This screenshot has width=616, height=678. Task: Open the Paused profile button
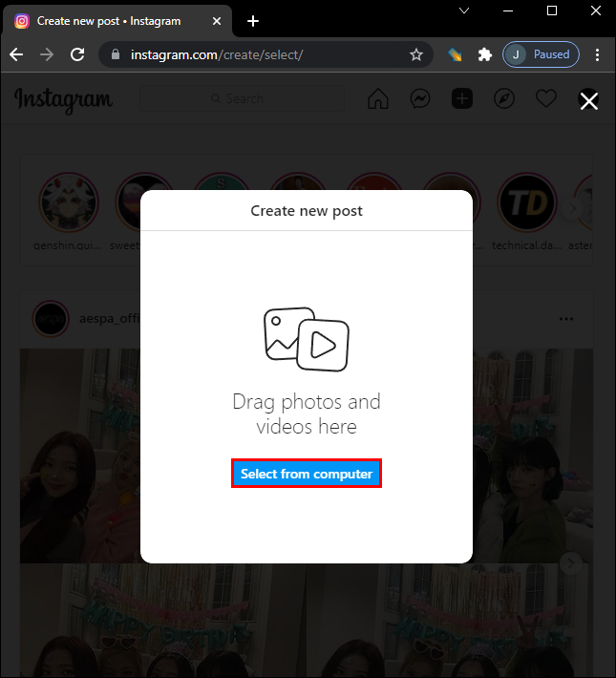[541, 54]
